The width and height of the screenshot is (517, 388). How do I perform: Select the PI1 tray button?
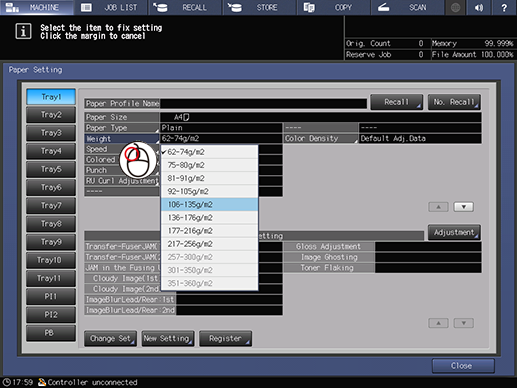51,297
